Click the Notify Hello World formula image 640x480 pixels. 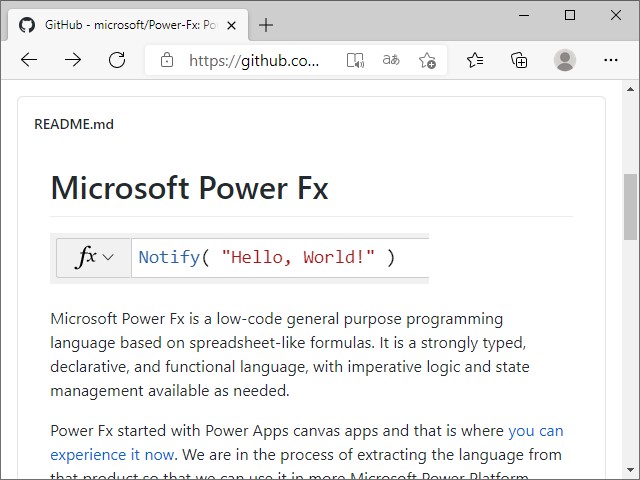240,258
